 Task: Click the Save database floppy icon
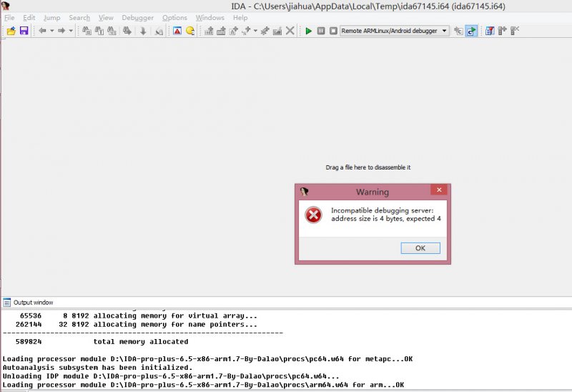(x=24, y=31)
